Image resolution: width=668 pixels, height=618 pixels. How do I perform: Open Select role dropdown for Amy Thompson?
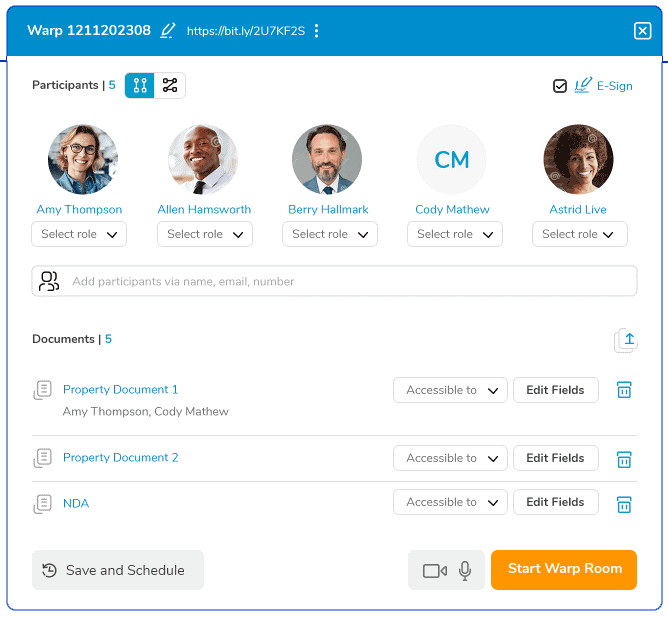pyautogui.click(x=79, y=234)
